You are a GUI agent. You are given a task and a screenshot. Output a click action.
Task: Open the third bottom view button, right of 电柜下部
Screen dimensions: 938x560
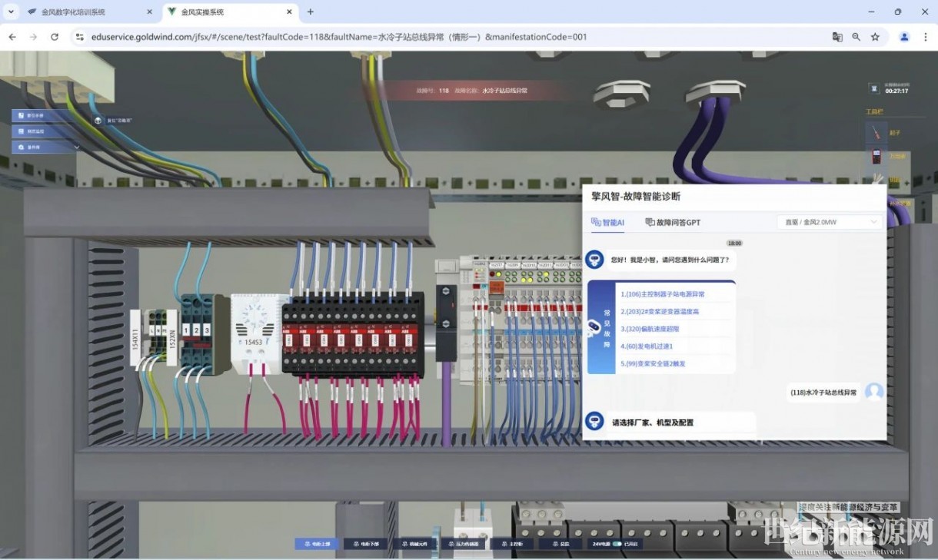414,544
